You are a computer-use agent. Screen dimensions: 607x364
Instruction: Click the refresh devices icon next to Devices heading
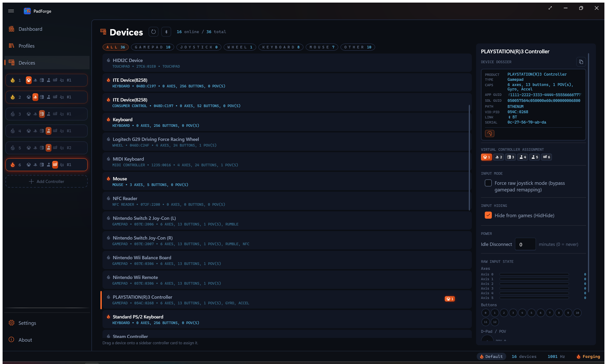[x=154, y=32]
